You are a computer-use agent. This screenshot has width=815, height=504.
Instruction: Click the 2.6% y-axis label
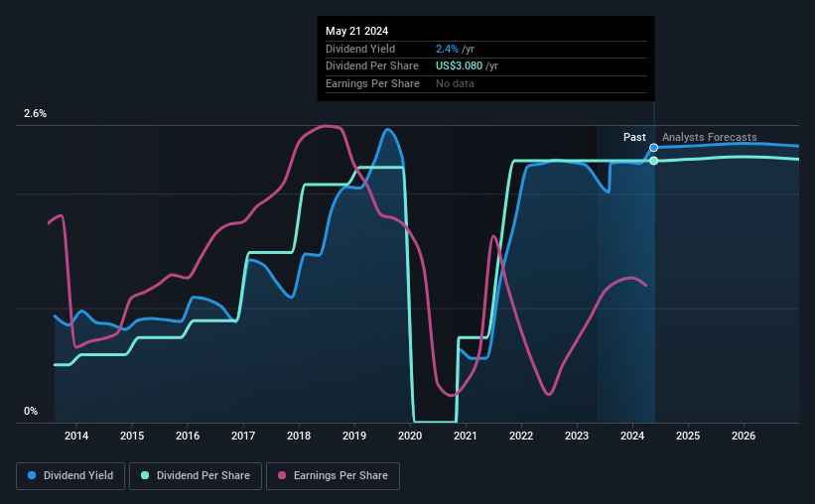[35, 113]
